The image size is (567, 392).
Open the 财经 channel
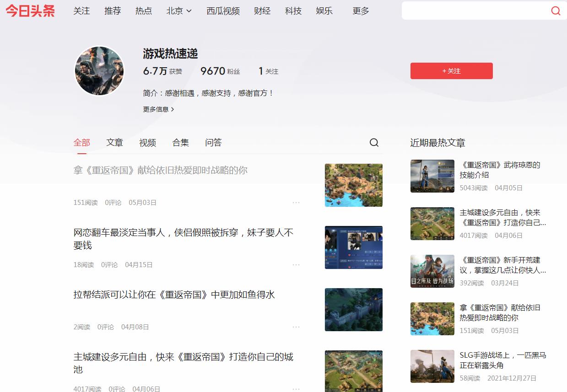tap(262, 11)
